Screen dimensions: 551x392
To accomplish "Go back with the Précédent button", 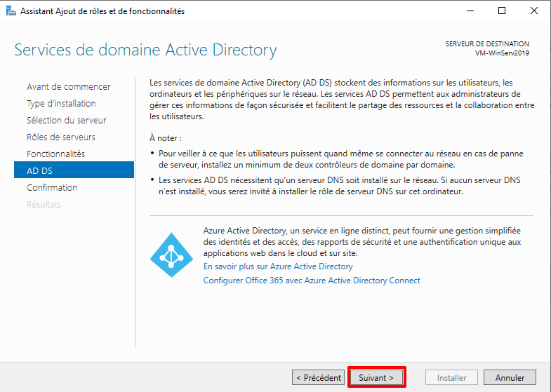I will (318, 377).
